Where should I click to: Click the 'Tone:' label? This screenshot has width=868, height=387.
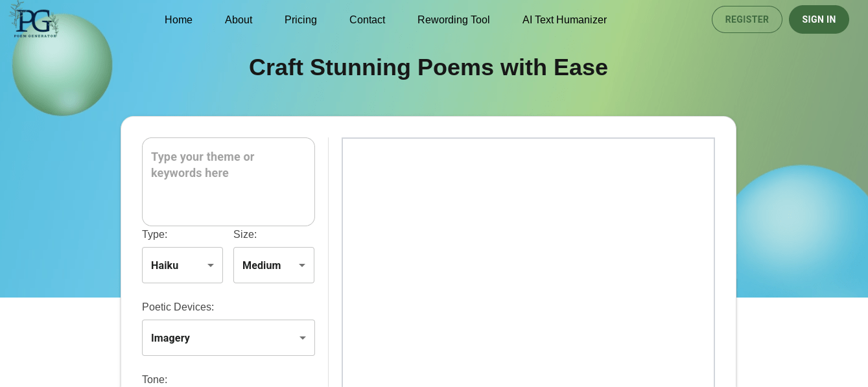point(154,380)
